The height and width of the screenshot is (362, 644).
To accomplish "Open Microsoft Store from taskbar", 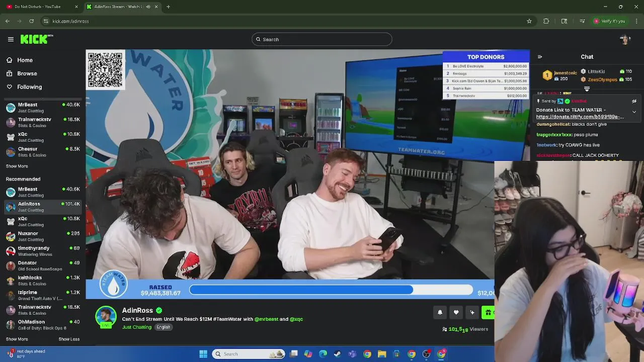I will coord(396,354).
